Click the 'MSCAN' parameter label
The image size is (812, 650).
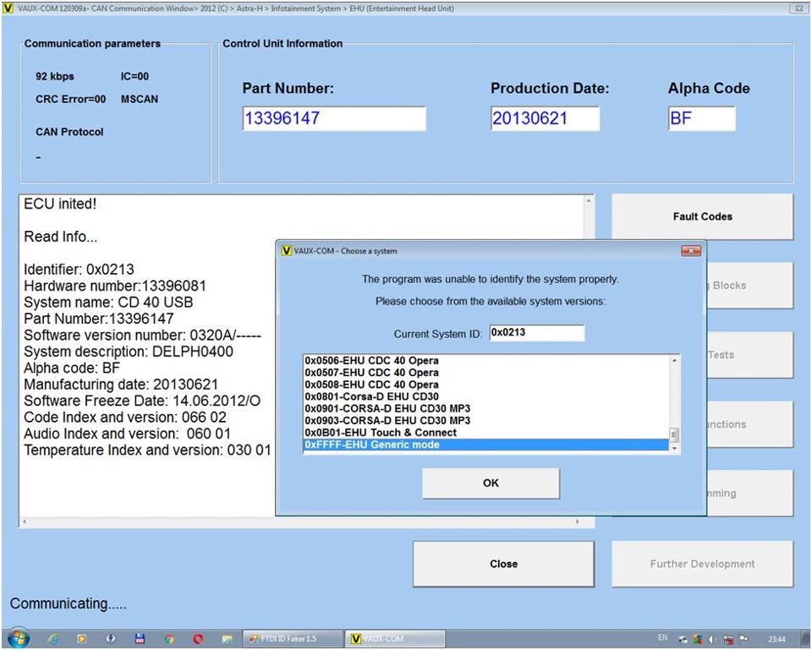coord(140,100)
